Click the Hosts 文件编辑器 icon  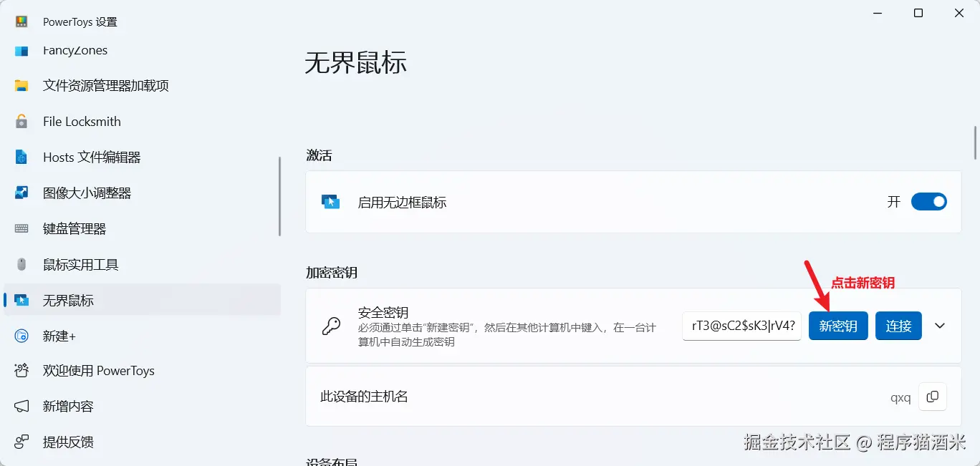[x=21, y=157]
